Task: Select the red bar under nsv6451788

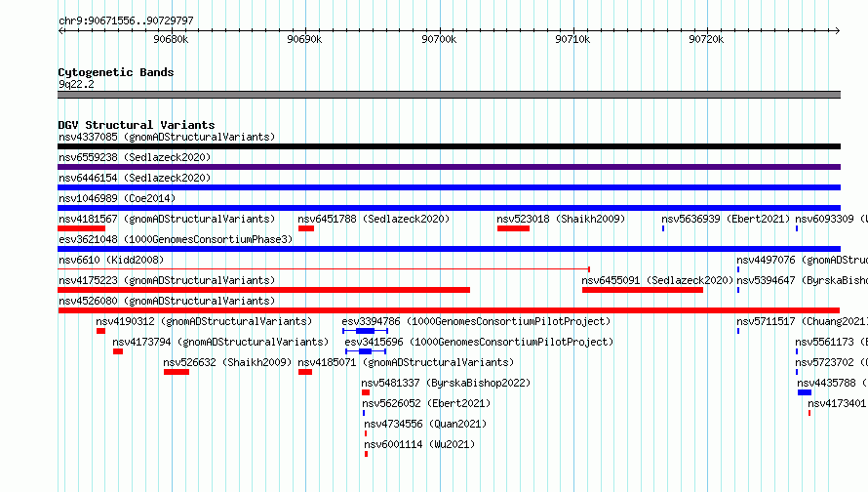Action: click(306, 228)
